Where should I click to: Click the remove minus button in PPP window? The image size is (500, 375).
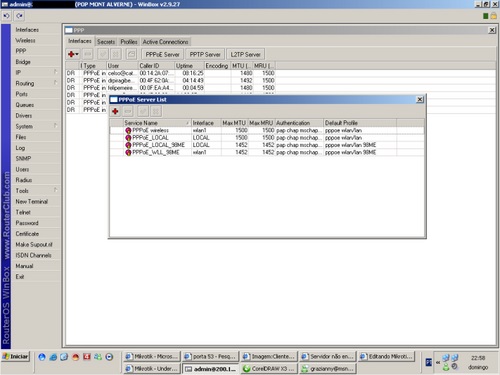(x=88, y=54)
